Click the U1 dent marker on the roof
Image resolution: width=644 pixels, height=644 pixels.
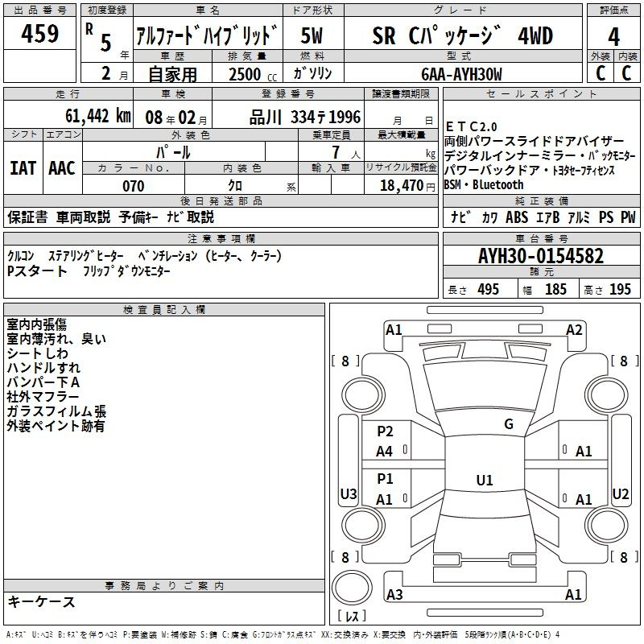(x=484, y=480)
